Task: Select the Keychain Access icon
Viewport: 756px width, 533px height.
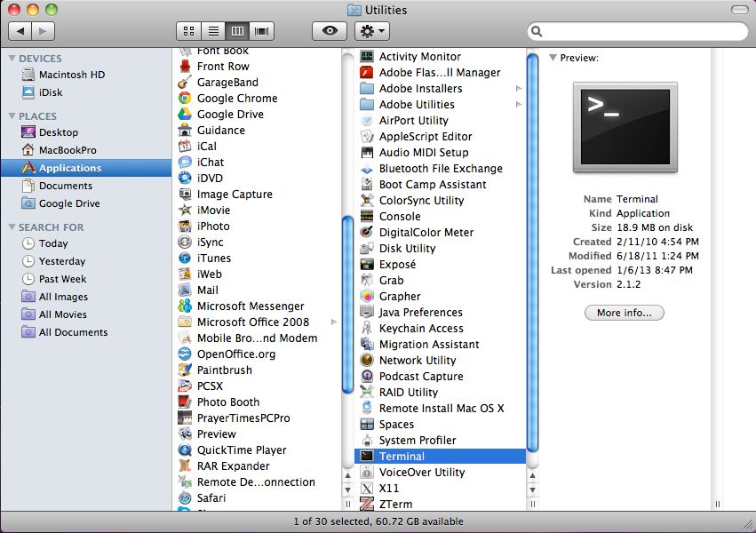Action: click(x=367, y=328)
